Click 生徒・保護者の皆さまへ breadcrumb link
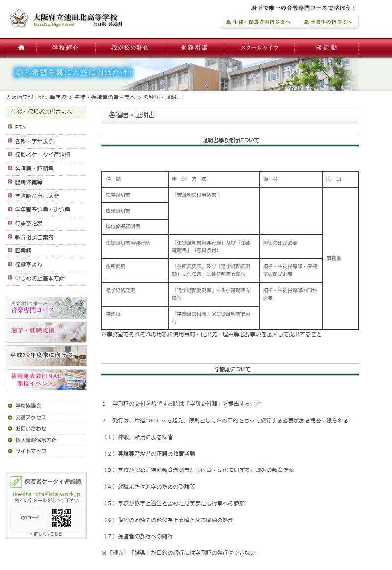392x570 pixels. [105, 98]
